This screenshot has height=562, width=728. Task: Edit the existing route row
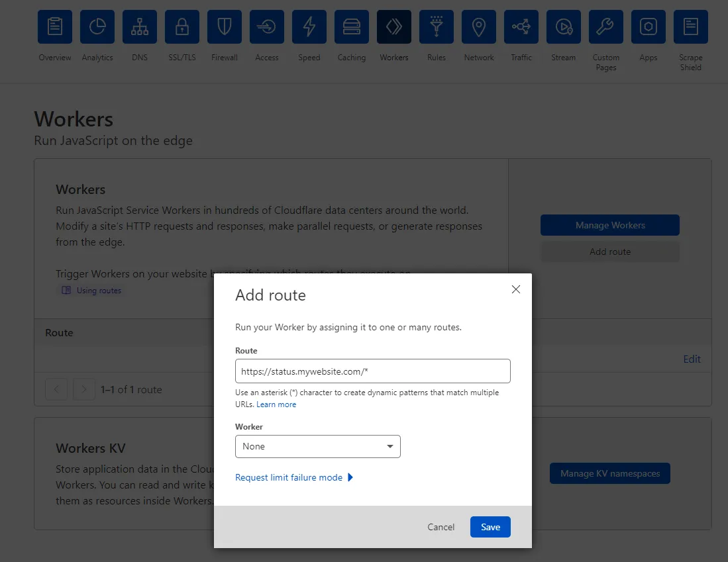692,359
